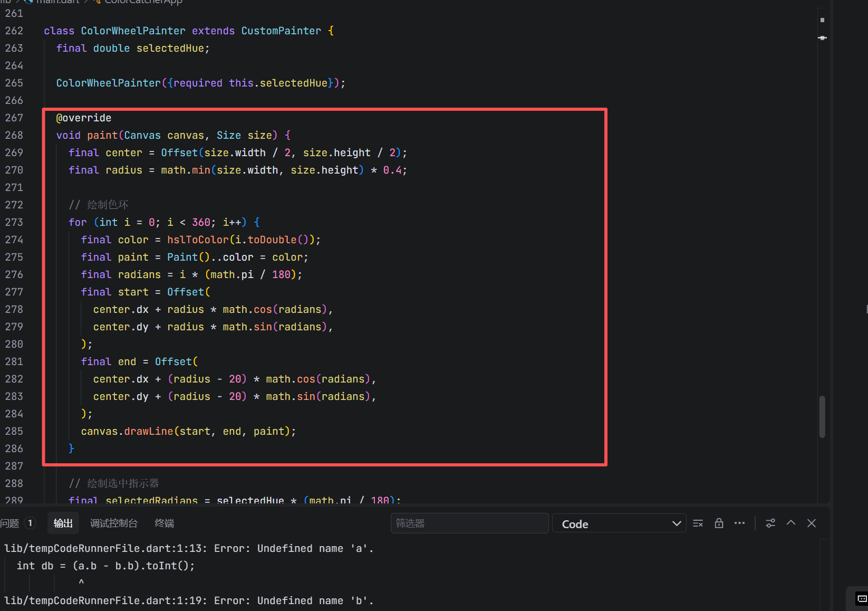Click the start variable on line 277
Image resolution: width=868 pixels, height=611 pixels.
pos(133,292)
